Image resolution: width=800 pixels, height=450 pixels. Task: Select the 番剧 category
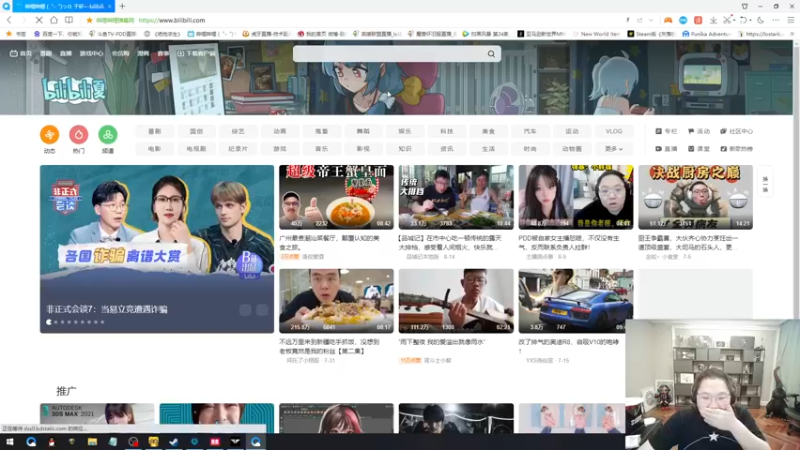[x=154, y=131]
